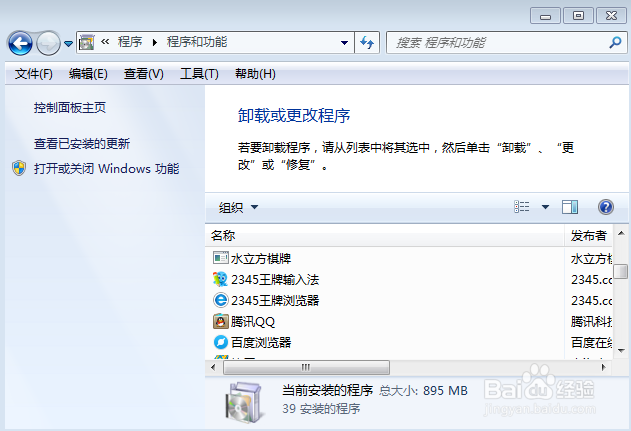Open the 帮助(H) menu

[255, 74]
